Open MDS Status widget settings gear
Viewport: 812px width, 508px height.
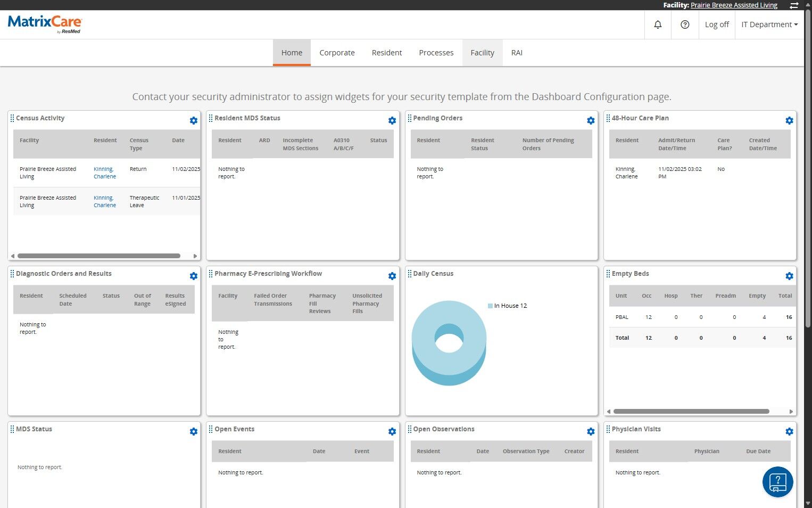194,431
